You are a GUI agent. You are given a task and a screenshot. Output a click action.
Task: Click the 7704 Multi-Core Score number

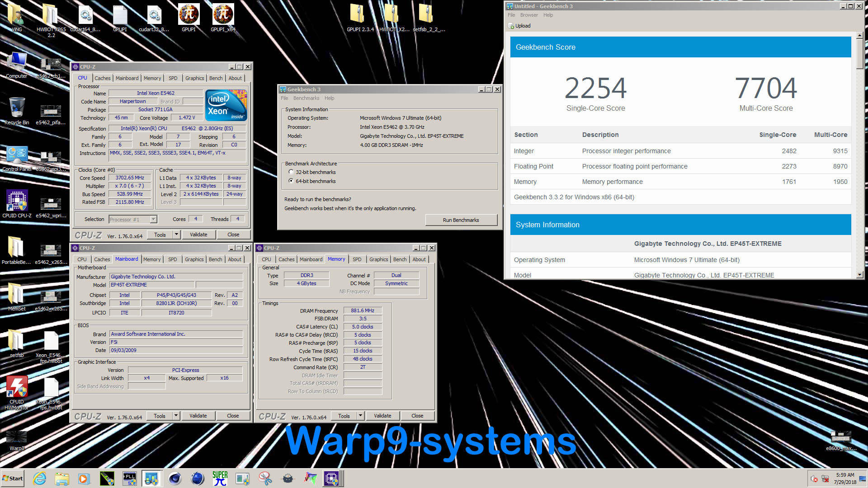766,88
